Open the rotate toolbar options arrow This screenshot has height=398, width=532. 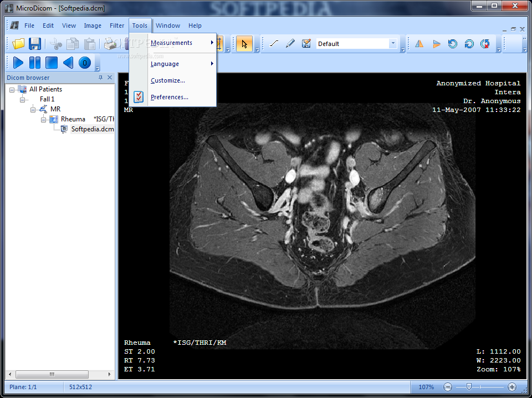(x=499, y=49)
